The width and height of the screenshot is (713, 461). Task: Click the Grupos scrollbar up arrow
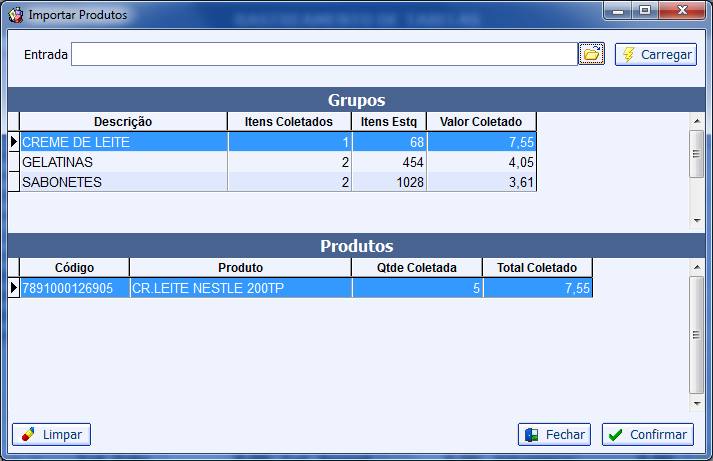(697, 121)
